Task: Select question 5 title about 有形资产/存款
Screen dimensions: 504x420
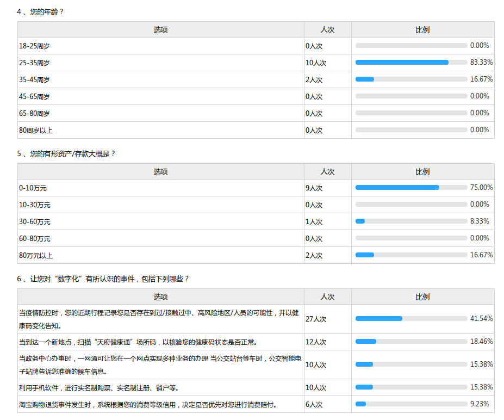Action: 66,154
